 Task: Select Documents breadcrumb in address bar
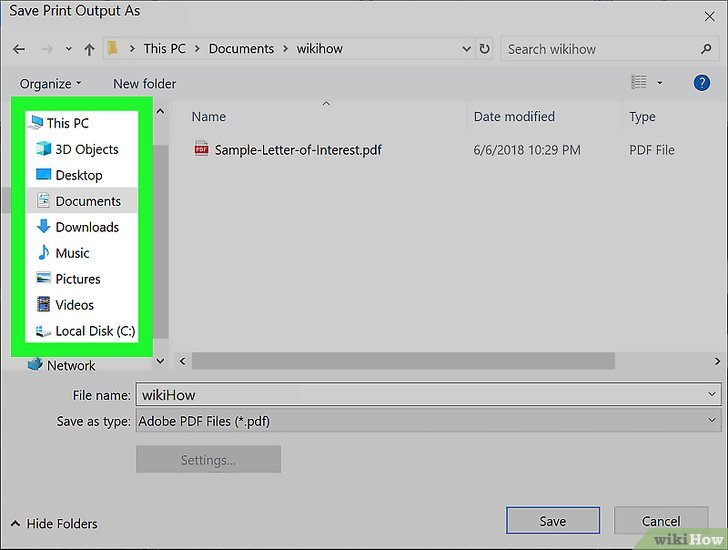[241, 49]
